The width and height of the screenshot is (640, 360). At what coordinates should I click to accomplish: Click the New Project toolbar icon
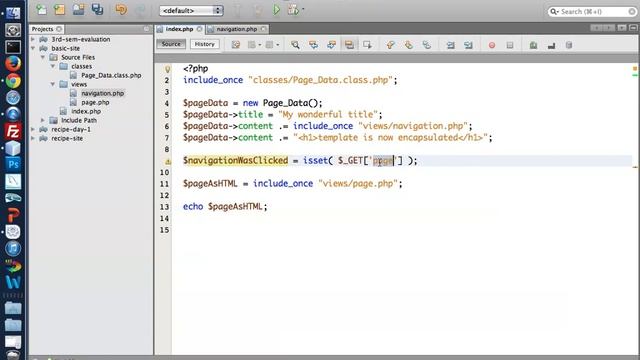click(60, 9)
